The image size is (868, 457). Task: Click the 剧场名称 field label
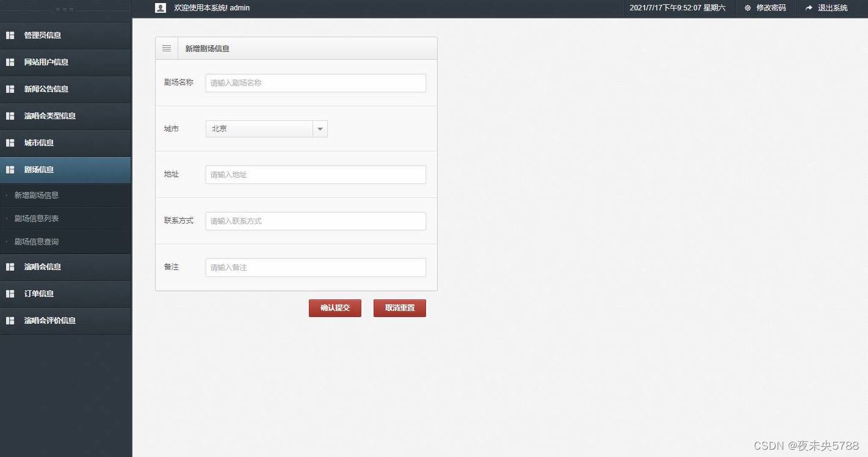coord(179,82)
